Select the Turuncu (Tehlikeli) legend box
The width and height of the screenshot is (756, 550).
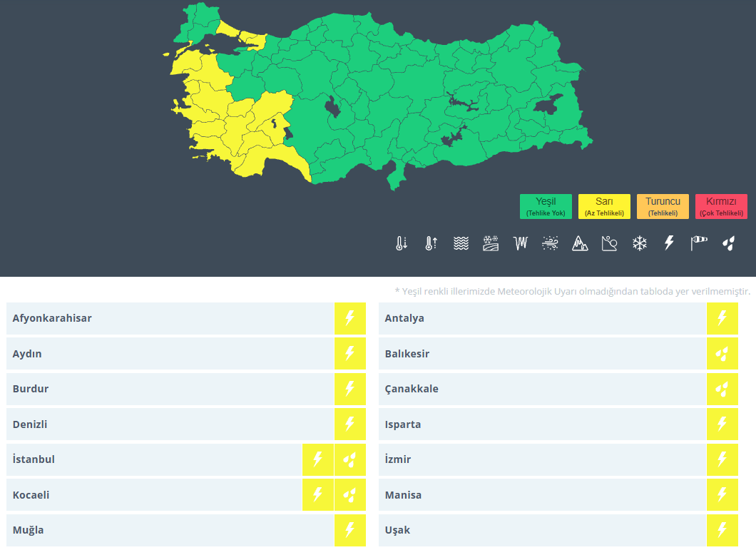[663, 206]
